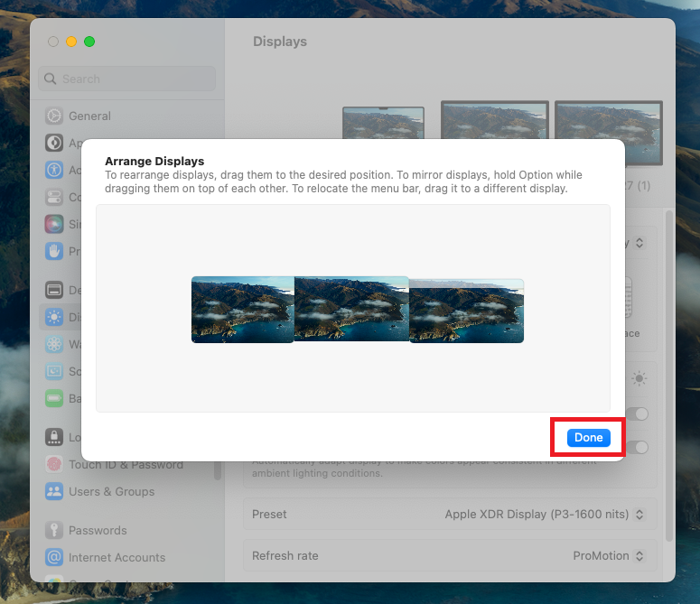This screenshot has width=700, height=604.
Task: Toggle the upper switch behind the dialog
Action: [x=639, y=414]
